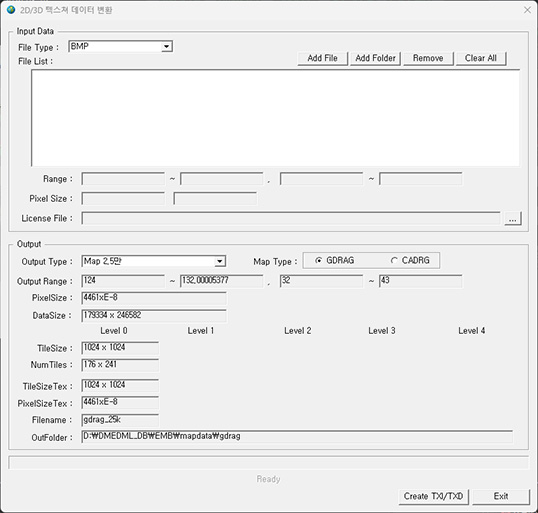Click the second Pixel Size field

tap(215, 198)
